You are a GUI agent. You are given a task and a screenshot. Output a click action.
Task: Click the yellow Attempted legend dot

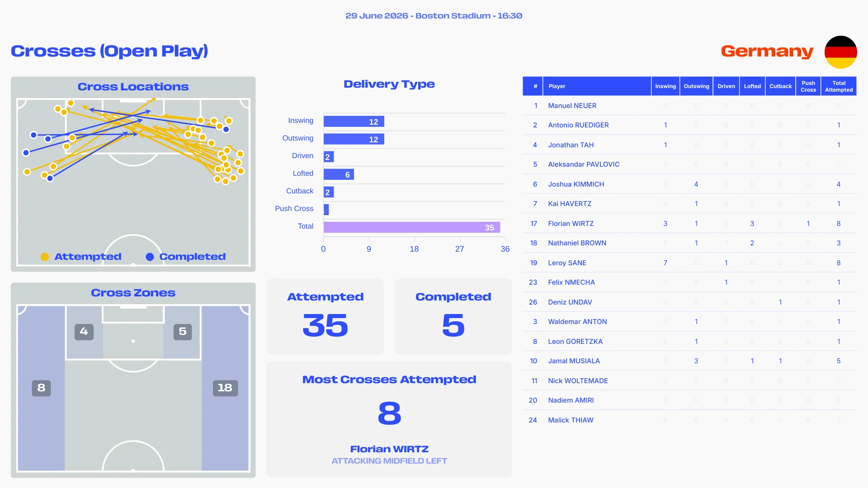[45, 257]
